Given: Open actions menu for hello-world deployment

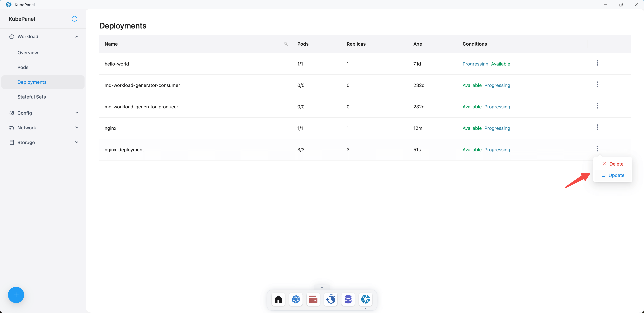Looking at the screenshot, I should tap(597, 63).
